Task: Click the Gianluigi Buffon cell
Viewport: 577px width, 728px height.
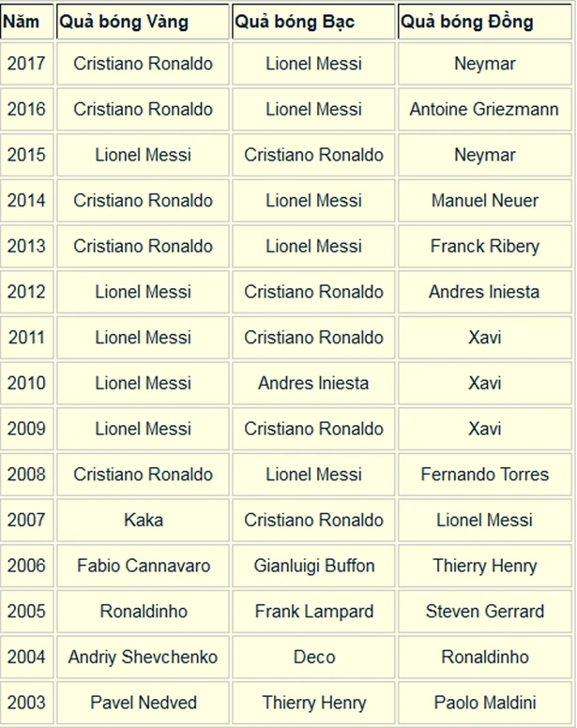Action: tap(313, 566)
